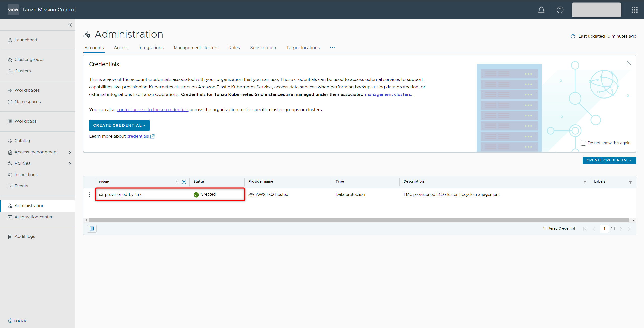The height and width of the screenshot is (328, 644).
Task: Follow the control access to these credentials link
Action: pyautogui.click(x=152, y=110)
